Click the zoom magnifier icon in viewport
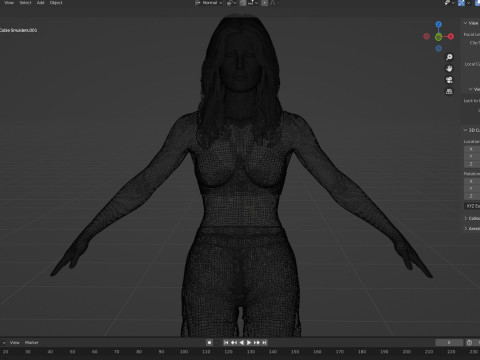480x360 pixels. point(449,57)
